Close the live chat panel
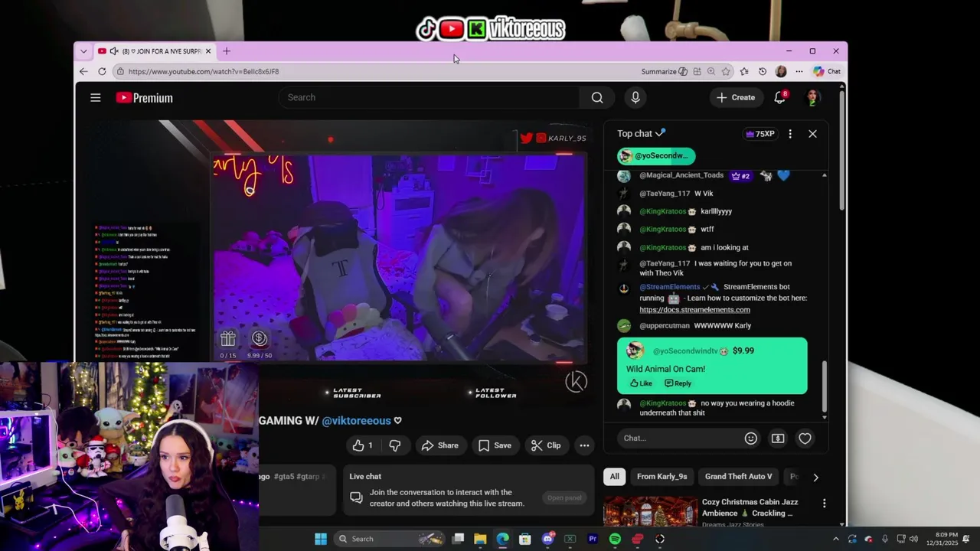Viewport: 980px width, 551px height. (813, 134)
